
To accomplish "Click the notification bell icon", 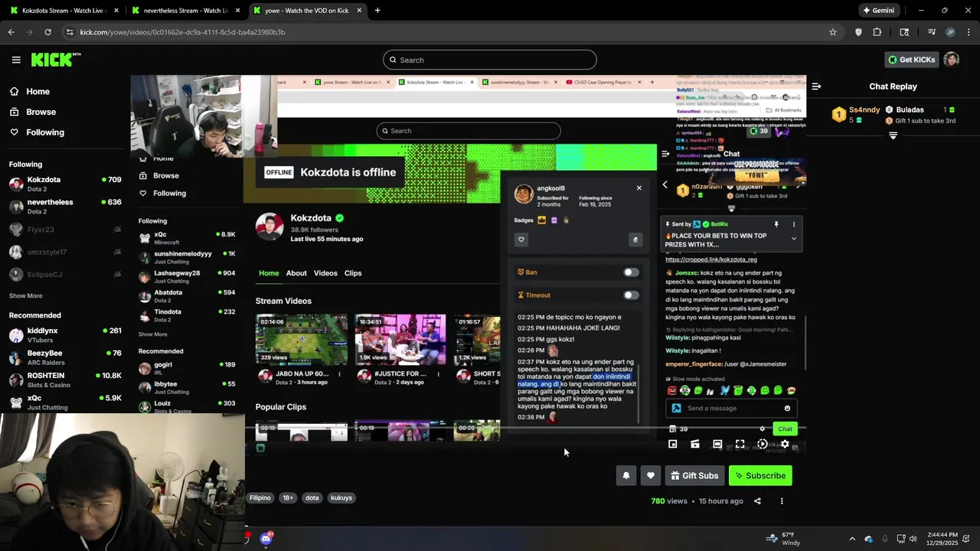I will coord(626,476).
